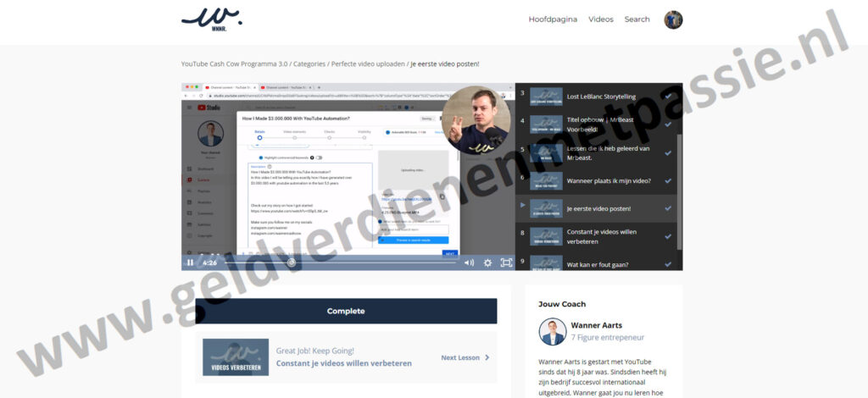Image resolution: width=868 pixels, height=398 pixels.
Task: Toggle checkmark for Lost LeBlanc Storytelling
Action: (669, 97)
